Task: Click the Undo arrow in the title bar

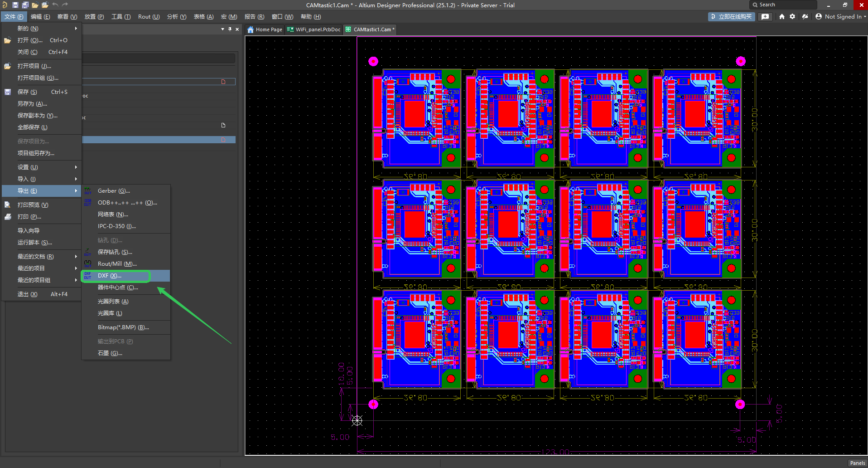Action: coord(55,5)
